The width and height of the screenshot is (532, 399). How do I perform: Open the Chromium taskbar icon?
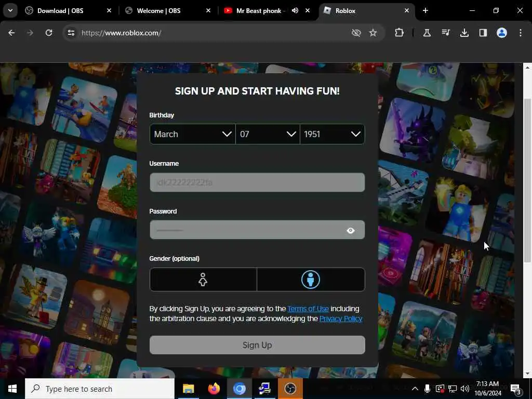click(x=239, y=389)
